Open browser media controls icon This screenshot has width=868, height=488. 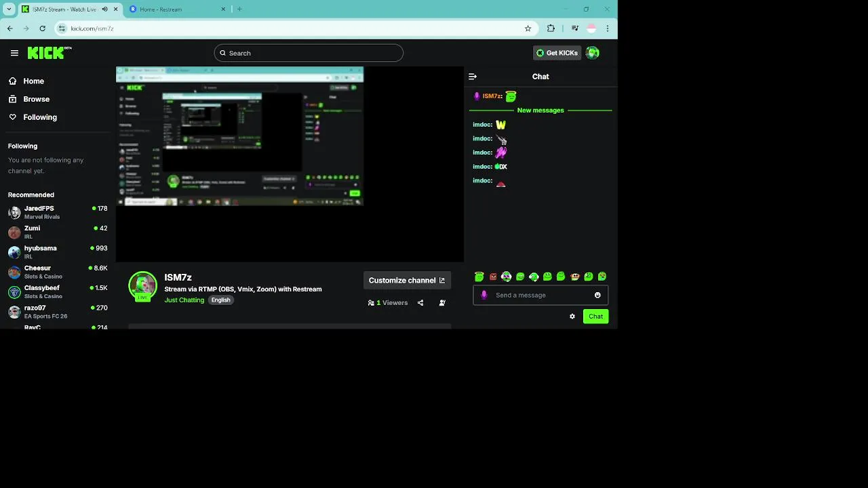click(x=575, y=28)
